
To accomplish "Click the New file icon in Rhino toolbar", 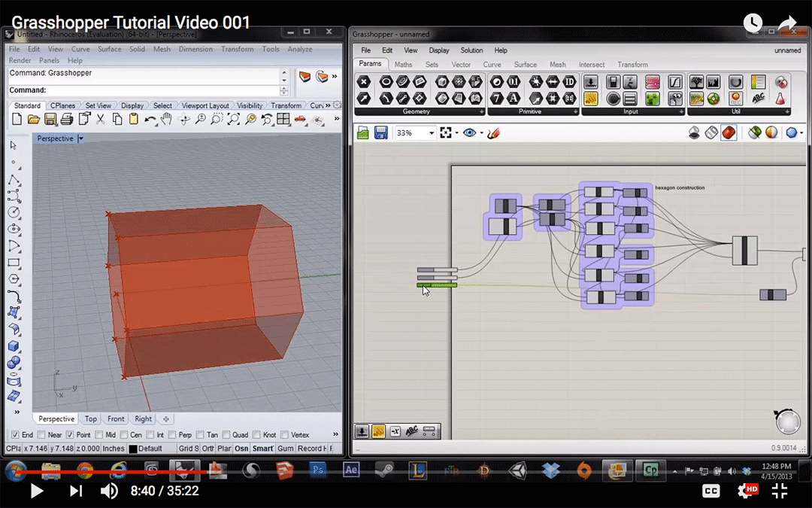I will 17,120.
